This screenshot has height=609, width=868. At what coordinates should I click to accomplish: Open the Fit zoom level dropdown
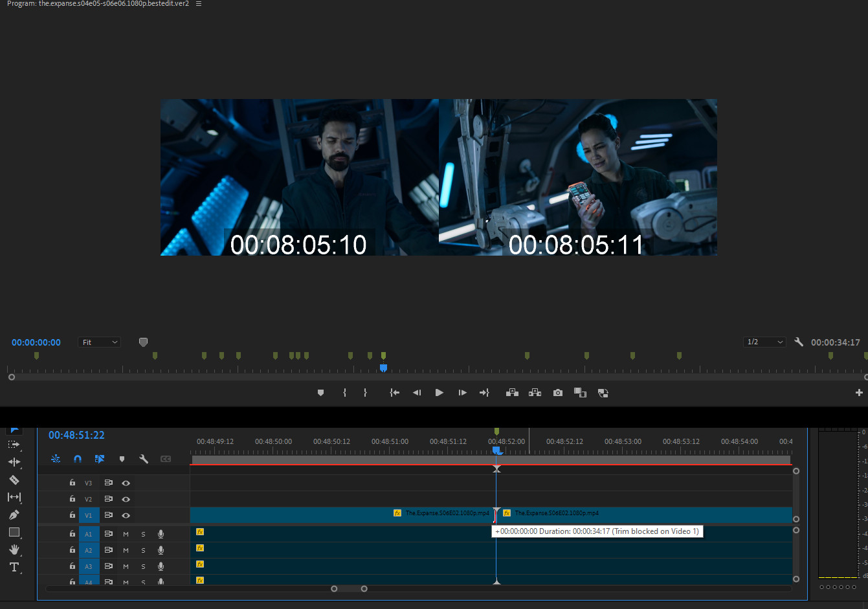coord(100,342)
